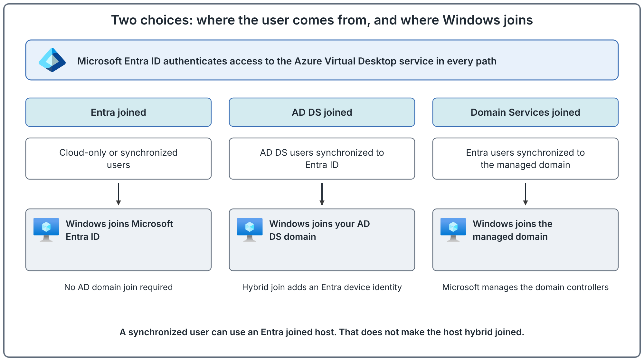Screen dimensions: 644x361
Task: Click the Microsoft manages the domain controllers caption
Action: [x=526, y=287]
